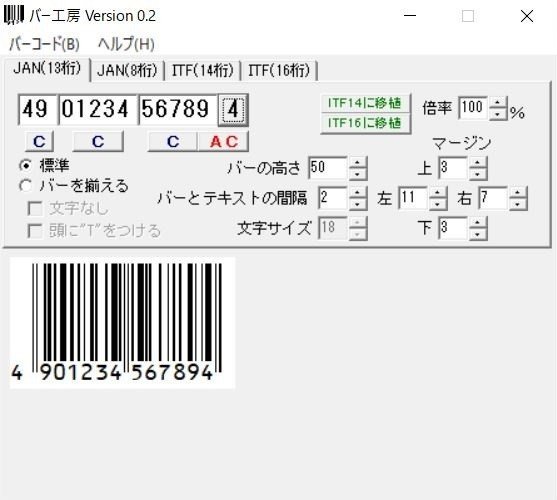Click the red AC all-clear button
This screenshot has height=500, width=557.
click(223, 141)
